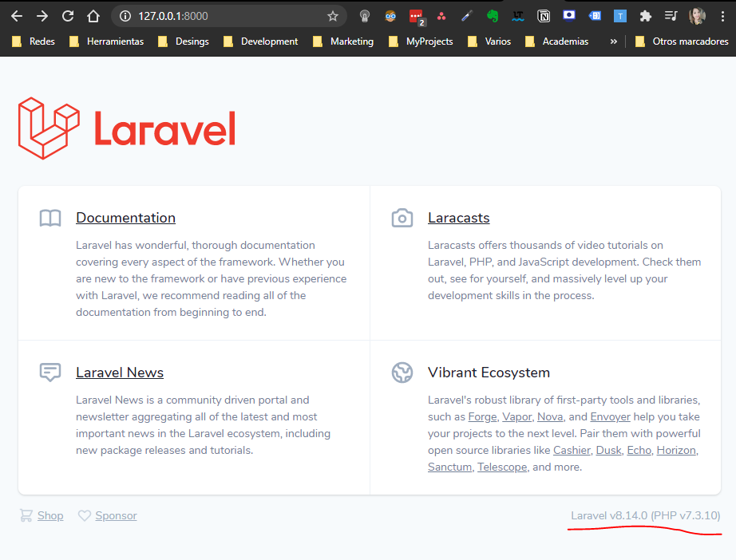Viewport: 736px width, 560px height.
Task: Open the owl-face extension icon
Action: [x=390, y=17]
